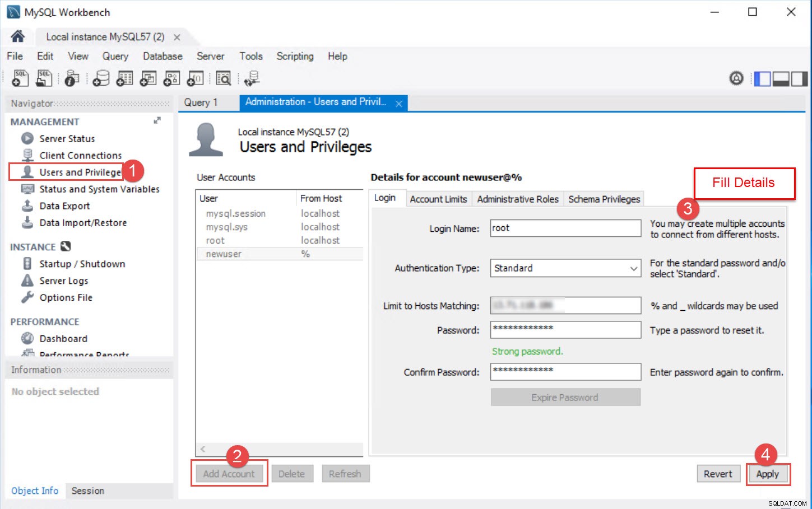Open the Help menu
The height and width of the screenshot is (509, 812).
pyautogui.click(x=337, y=56)
